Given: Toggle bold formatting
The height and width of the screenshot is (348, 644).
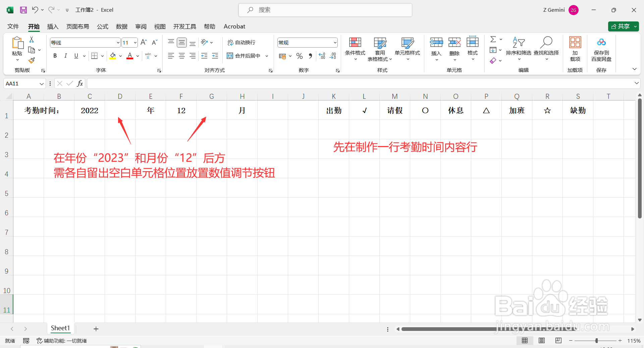Looking at the screenshot, I should 55,56.
